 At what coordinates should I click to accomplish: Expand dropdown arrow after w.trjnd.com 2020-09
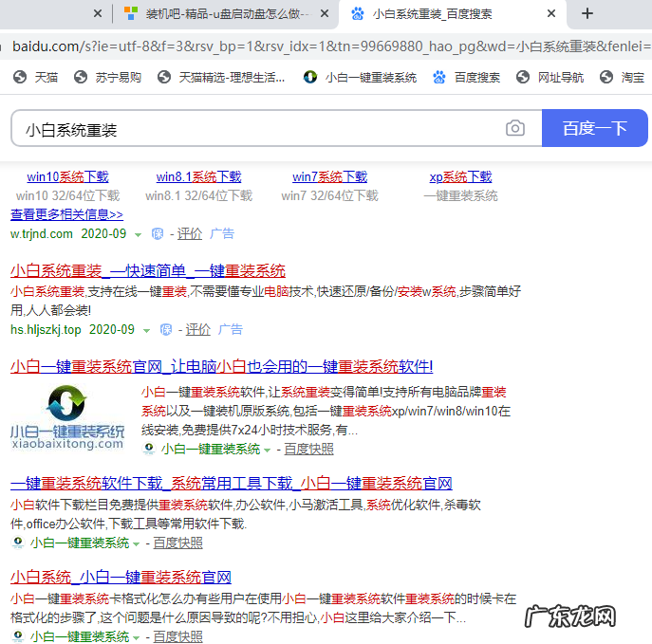click(x=138, y=235)
